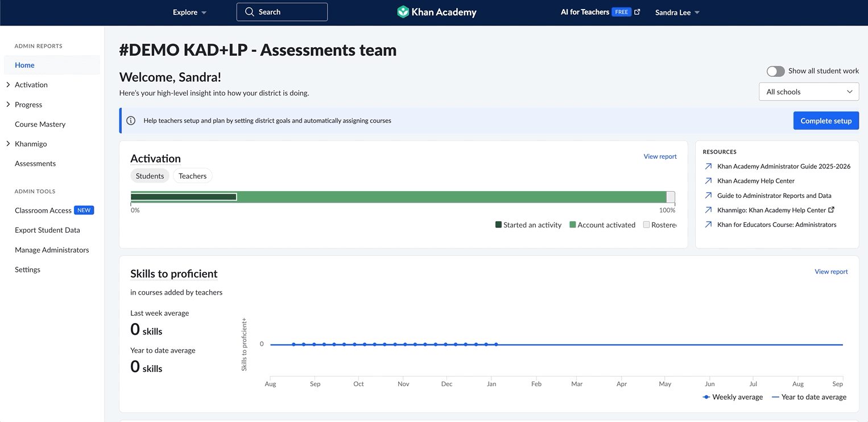Toggle Show all student work switch

pos(775,71)
